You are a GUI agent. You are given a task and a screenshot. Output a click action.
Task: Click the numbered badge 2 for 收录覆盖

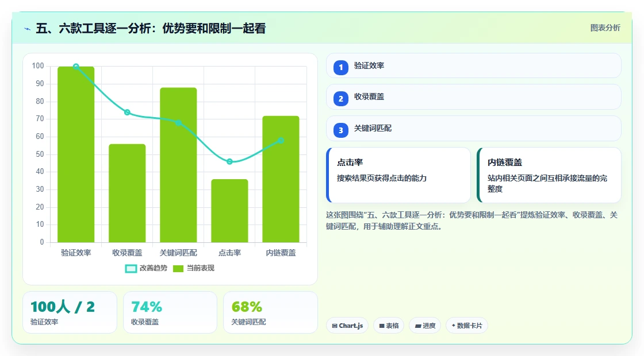pos(340,98)
